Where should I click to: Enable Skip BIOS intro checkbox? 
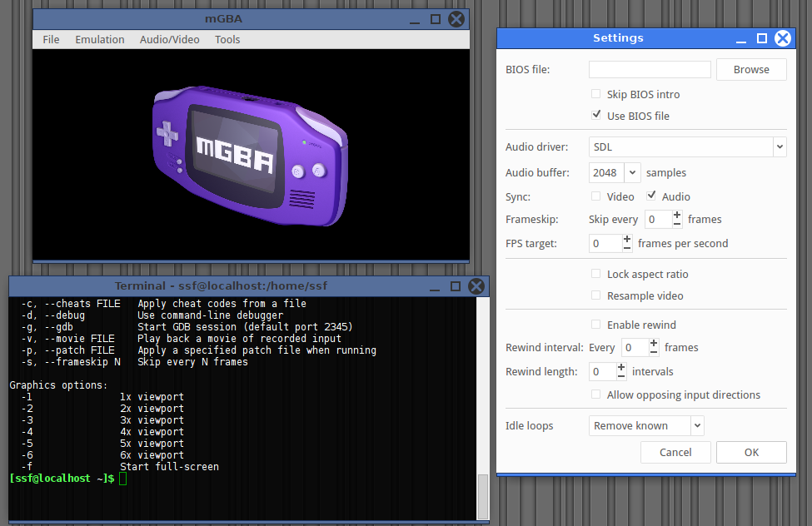click(x=596, y=94)
